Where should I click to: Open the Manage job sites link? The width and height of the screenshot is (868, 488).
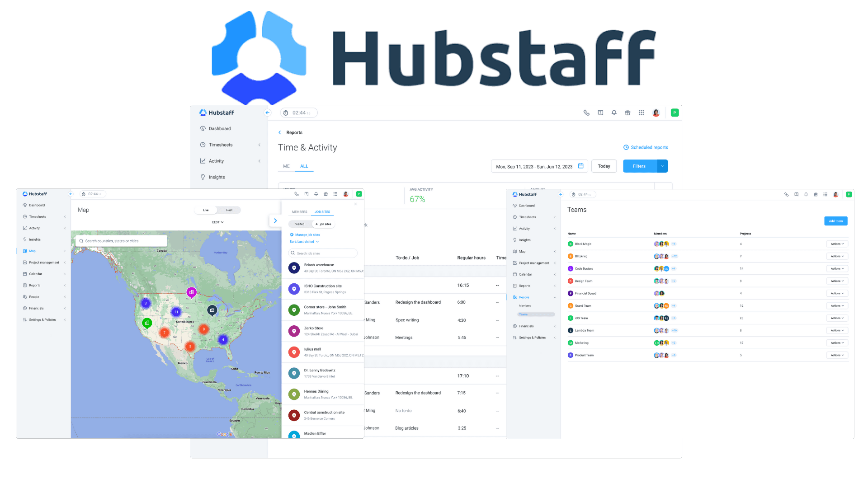point(305,235)
